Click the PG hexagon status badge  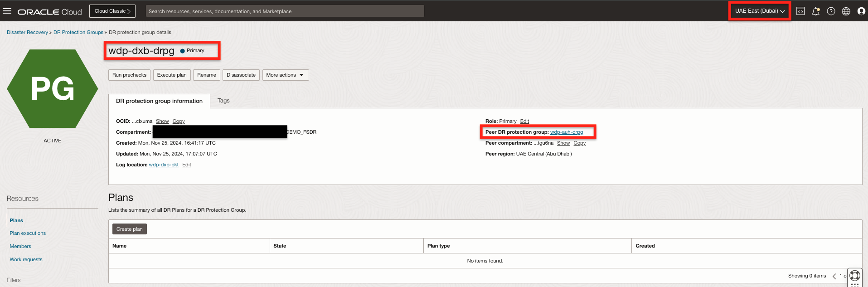pos(53,89)
